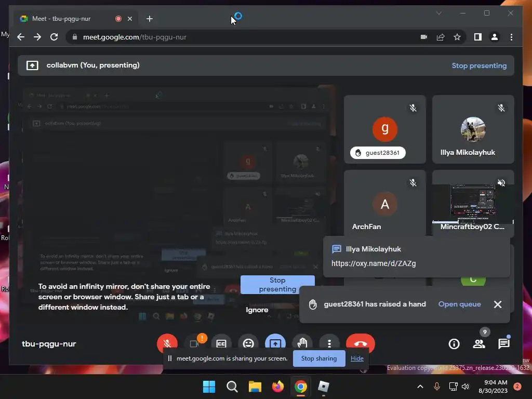Leave the call with red hang-up button

click(361, 344)
